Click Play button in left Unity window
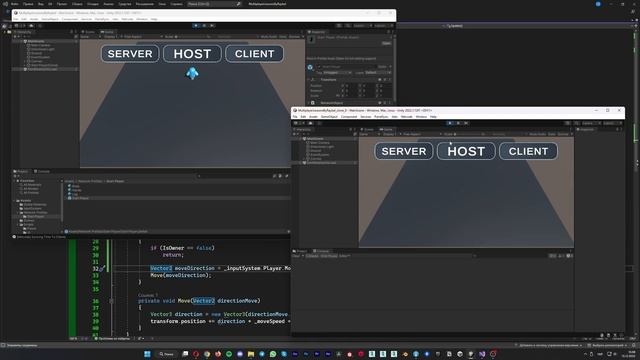Viewport: 640px width, 360px height. pos(196,25)
